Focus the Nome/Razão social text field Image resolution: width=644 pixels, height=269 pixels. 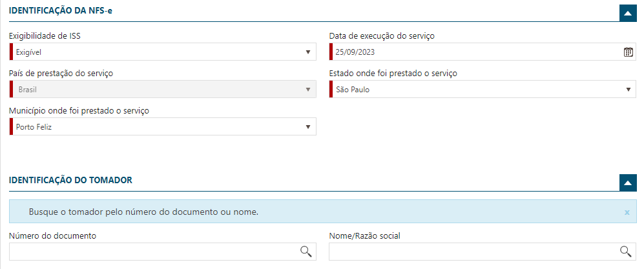click(474, 252)
